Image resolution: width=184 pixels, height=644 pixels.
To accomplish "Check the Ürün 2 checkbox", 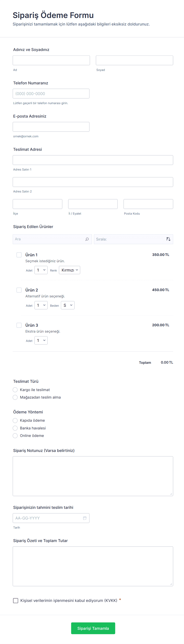I will pyautogui.click(x=19, y=290).
